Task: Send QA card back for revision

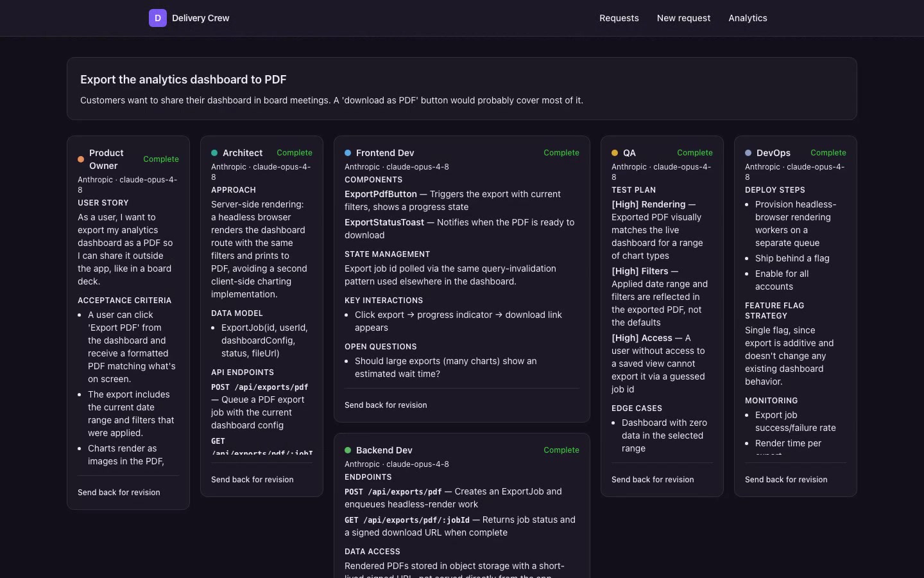Action: coord(653,480)
